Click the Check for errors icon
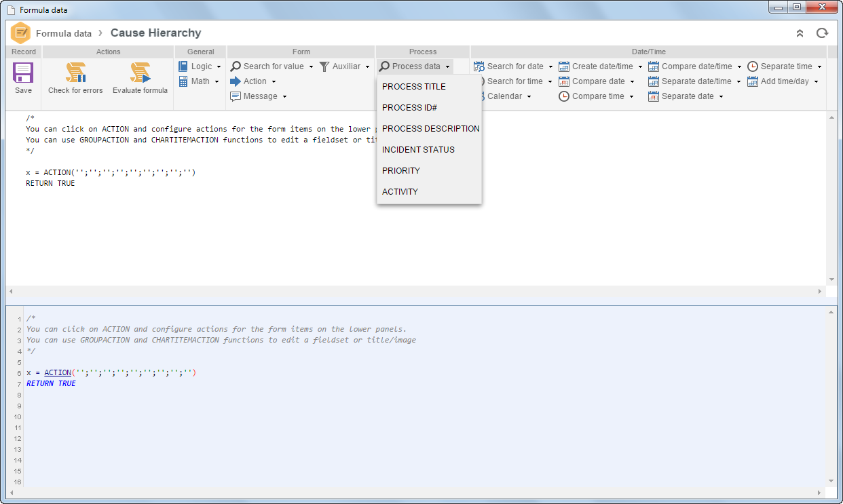 75,73
